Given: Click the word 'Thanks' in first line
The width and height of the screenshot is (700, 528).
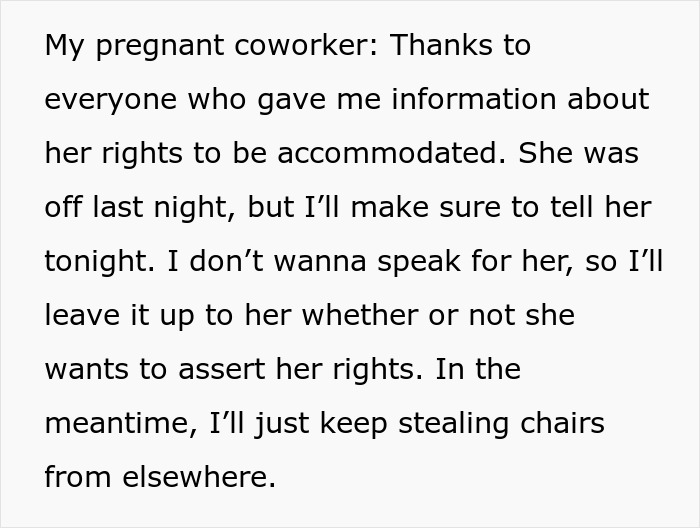Looking at the screenshot, I should [441, 45].
